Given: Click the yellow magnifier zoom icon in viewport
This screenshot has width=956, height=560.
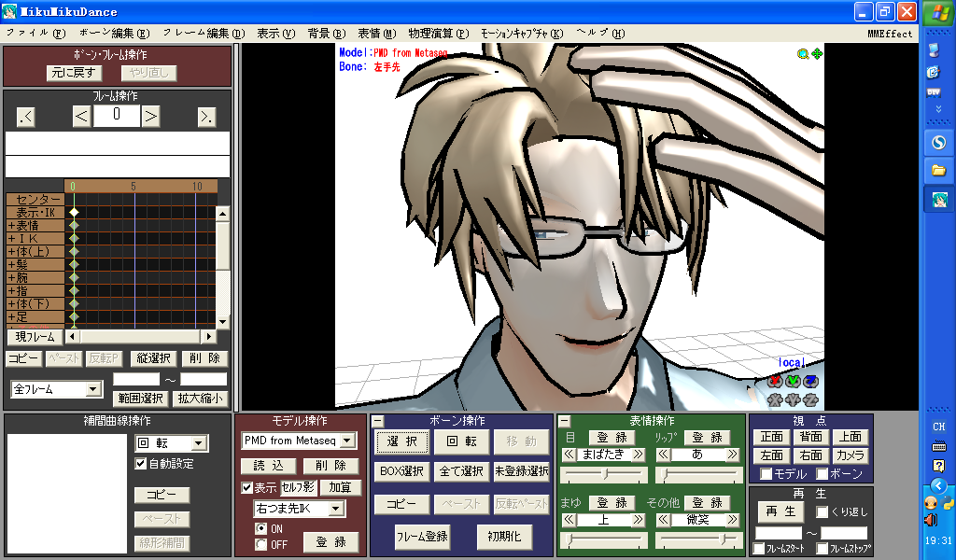Looking at the screenshot, I should pyautogui.click(x=803, y=54).
